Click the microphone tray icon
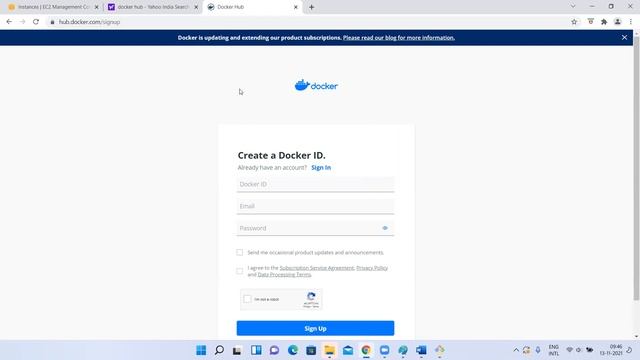The width and height of the screenshot is (640, 360). pyautogui.click(x=538, y=350)
